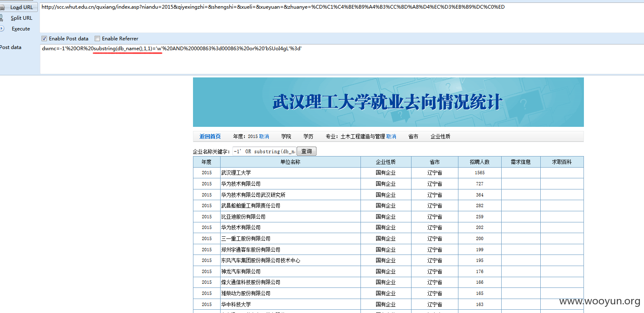Click 辽宁省 in the 神龙汽车有限公司 row

435,271
